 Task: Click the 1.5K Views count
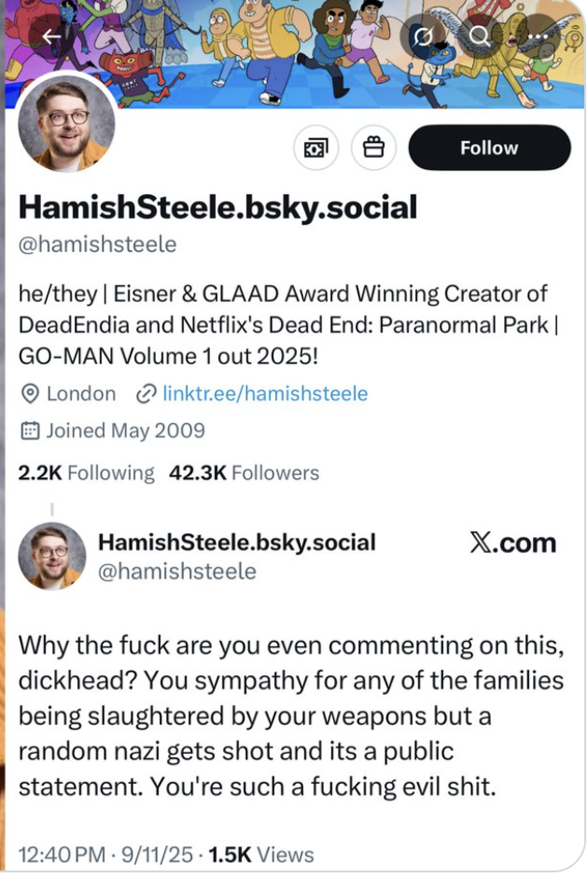click(x=260, y=854)
